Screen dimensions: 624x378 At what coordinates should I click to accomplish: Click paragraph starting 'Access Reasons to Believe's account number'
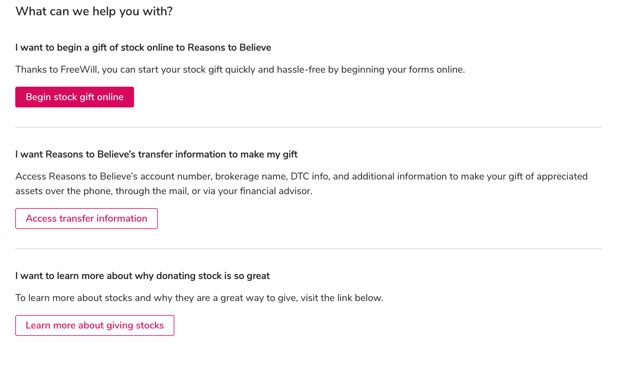point(301,183)
